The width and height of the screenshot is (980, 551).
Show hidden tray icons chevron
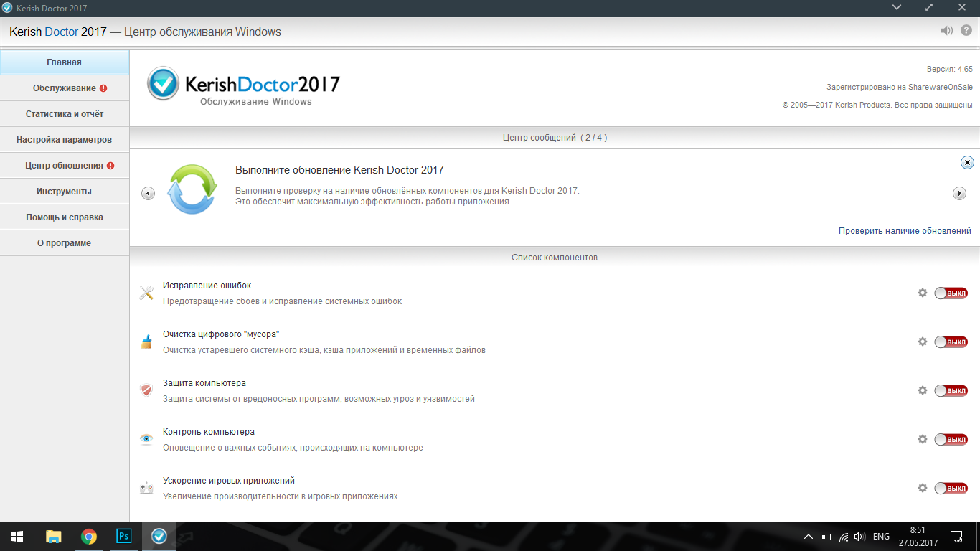[x=809, y=537]
